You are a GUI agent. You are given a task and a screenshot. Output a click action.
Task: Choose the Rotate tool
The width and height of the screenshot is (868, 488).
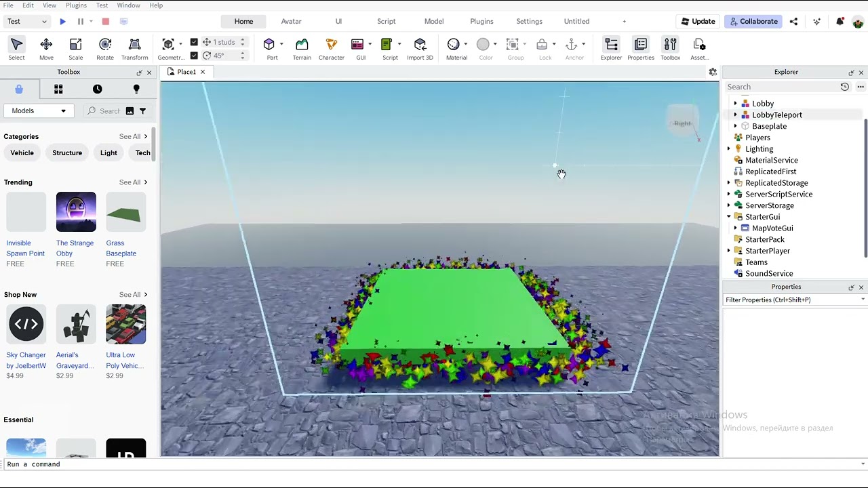[105, 49]
